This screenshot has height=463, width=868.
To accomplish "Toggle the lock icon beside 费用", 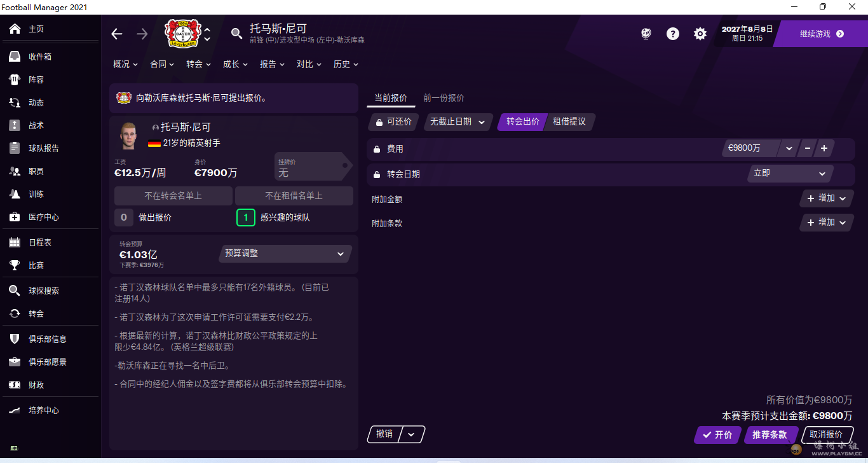I will [x=377, y=149].
